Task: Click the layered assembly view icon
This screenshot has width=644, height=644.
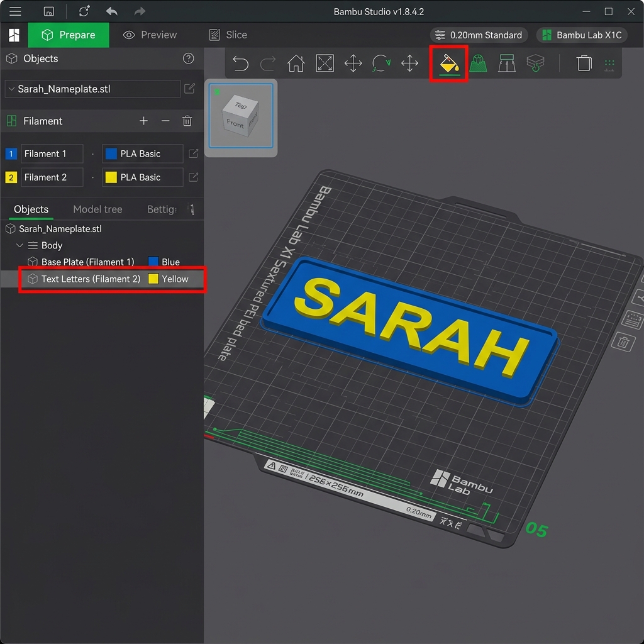Action: [x=535, y=64]
